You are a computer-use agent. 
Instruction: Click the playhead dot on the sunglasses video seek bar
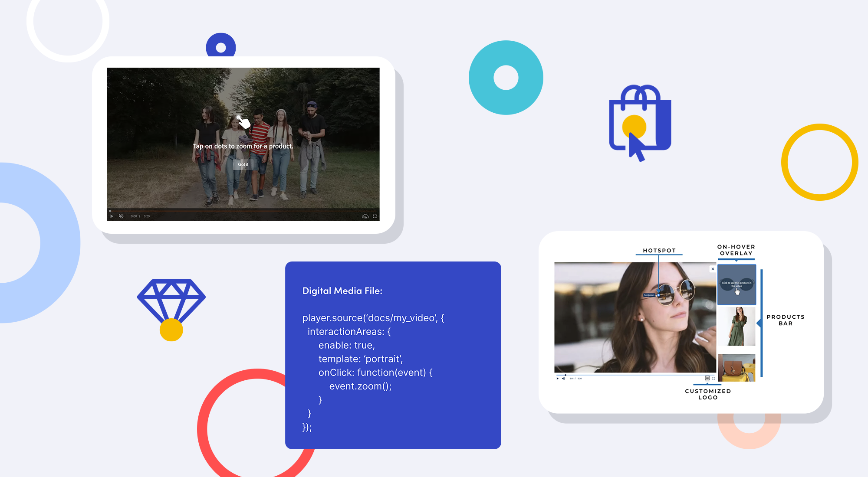click(x=566, y=375)
